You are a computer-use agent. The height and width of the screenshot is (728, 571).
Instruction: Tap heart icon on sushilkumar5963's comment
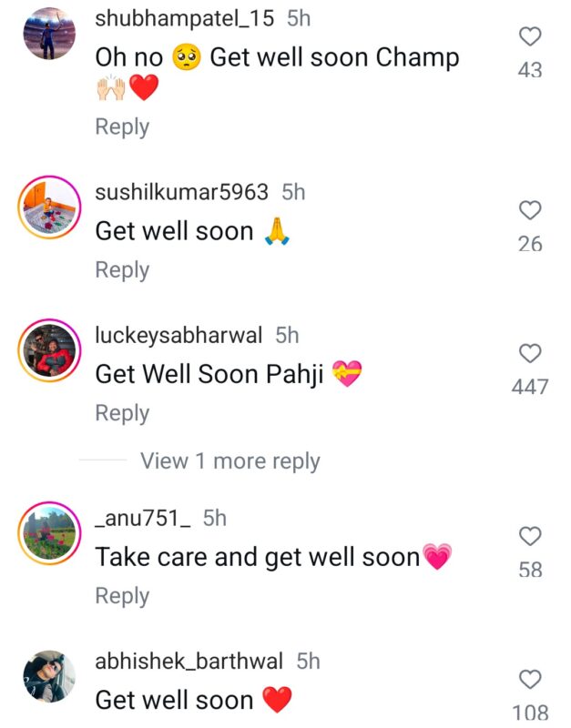click(x=530, y=210)
